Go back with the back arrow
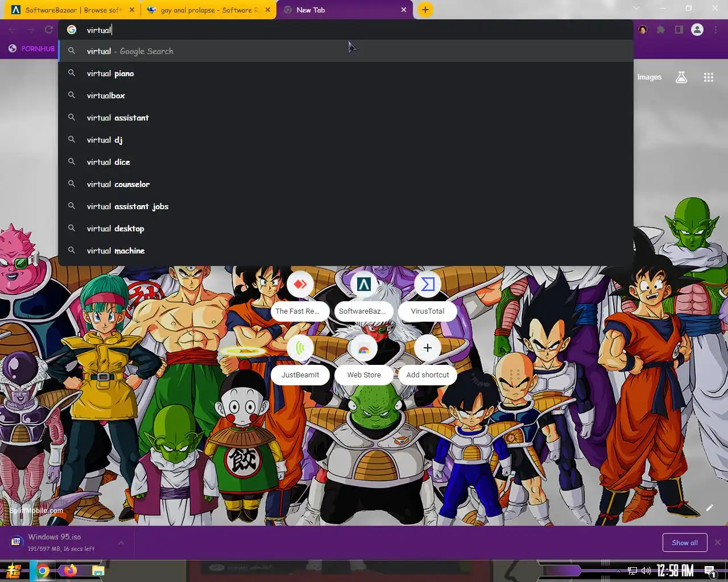Image resolution: width=728 pixels, height=582 pixels. [13, 30]
